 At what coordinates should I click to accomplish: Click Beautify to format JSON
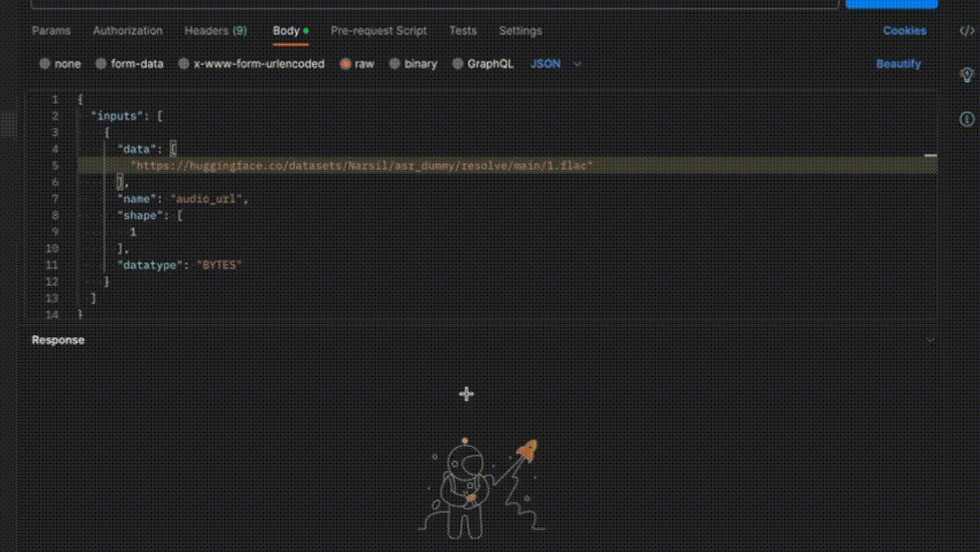898,64
